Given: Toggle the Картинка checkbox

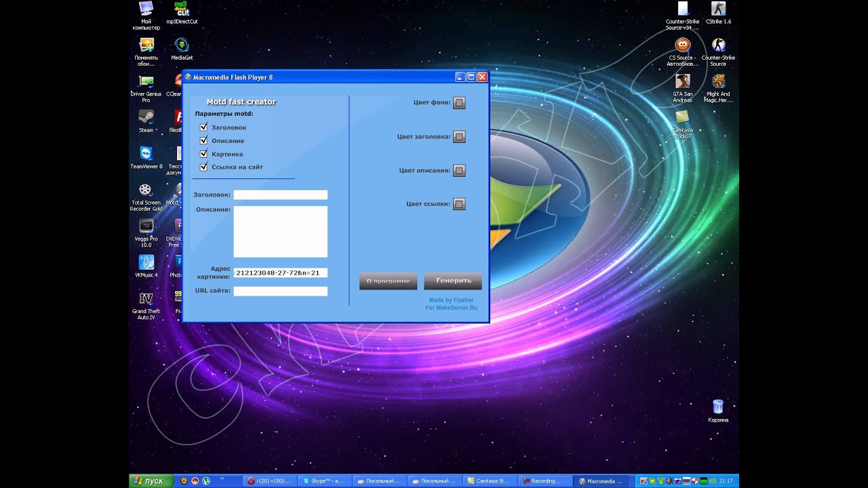Looking at the screenshot, I should [x=203, y=154].
